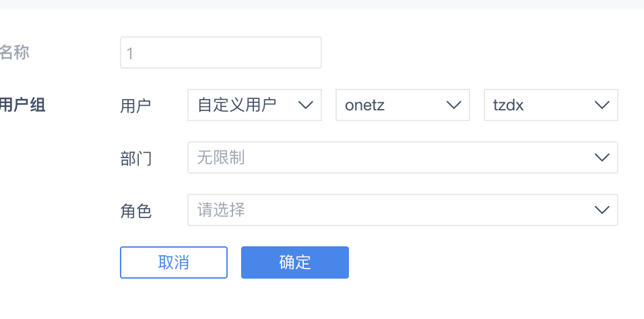Click the 请选择 placeholder text

221,210
